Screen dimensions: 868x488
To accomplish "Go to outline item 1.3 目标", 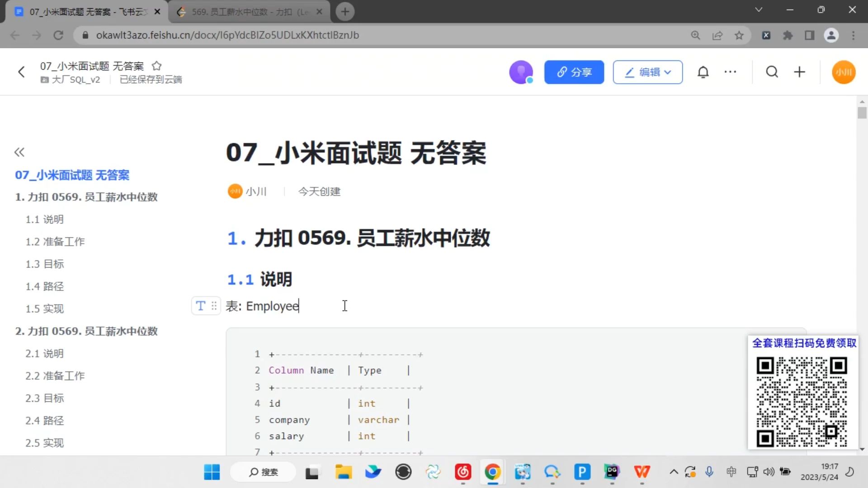I will (44, 264).
